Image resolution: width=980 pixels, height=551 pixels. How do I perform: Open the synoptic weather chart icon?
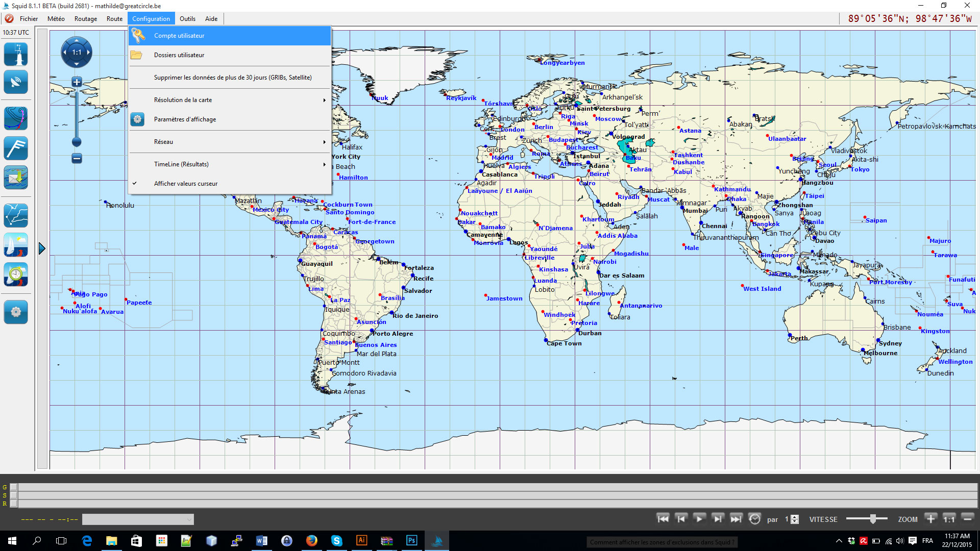[x=16, y=118]
